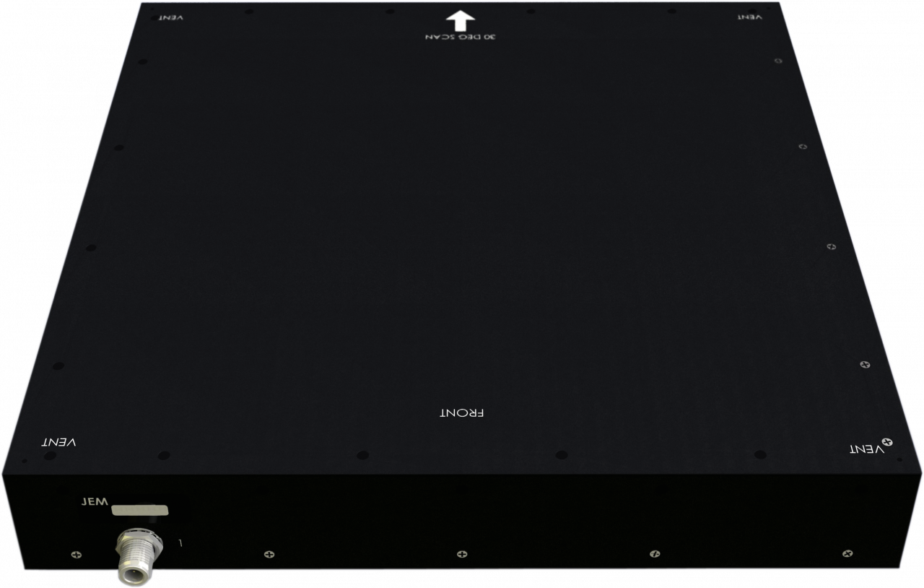
Task: Click the topmost screw on the right edge
Action: (x=777, y=61)
